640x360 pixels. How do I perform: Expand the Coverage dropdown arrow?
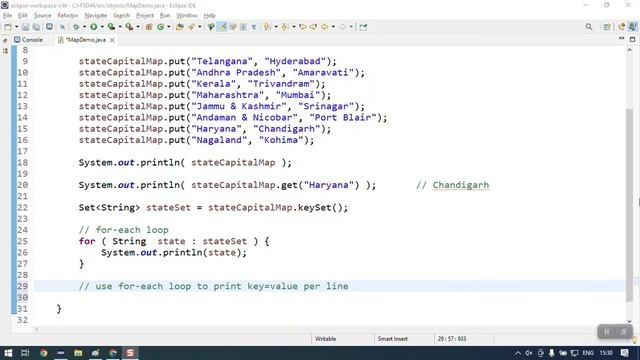click(120, 27)
